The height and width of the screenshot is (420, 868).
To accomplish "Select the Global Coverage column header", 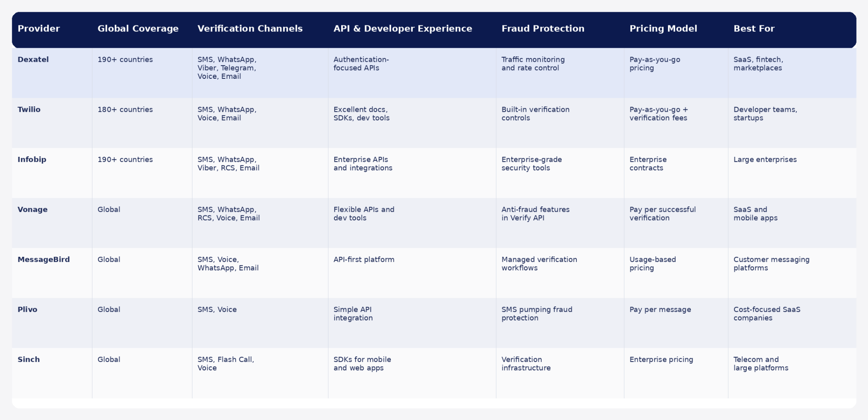I will pyautogui.click(x=138, y=28).
